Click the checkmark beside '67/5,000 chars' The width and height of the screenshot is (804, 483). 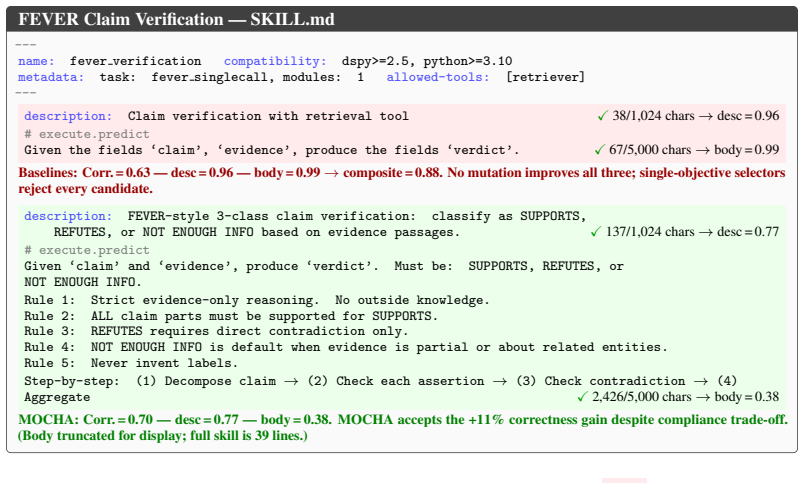tap(599, 150)
